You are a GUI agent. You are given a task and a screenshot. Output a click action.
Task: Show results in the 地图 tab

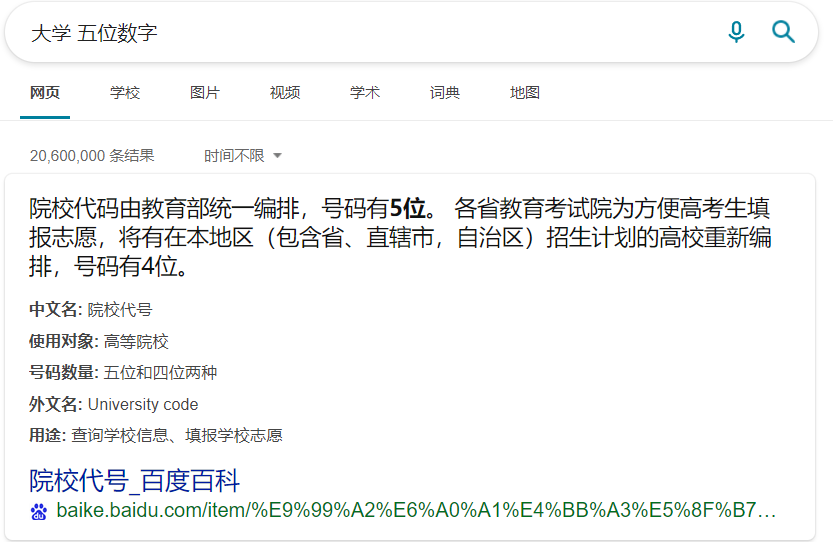pos(525,93)
